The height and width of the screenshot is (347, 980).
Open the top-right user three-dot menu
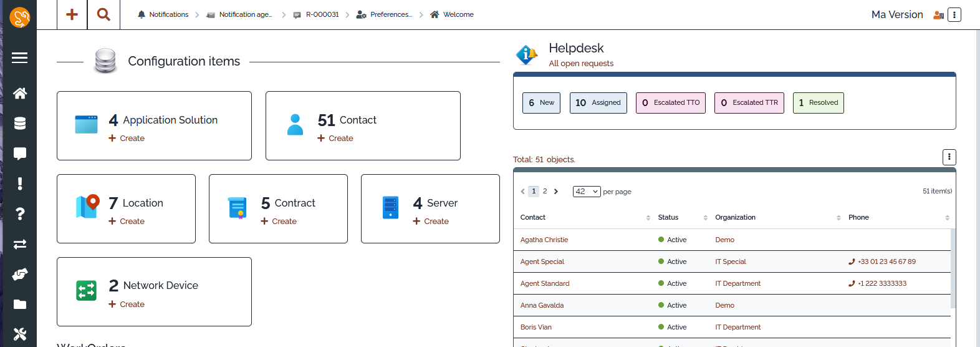tap(954, 15)
